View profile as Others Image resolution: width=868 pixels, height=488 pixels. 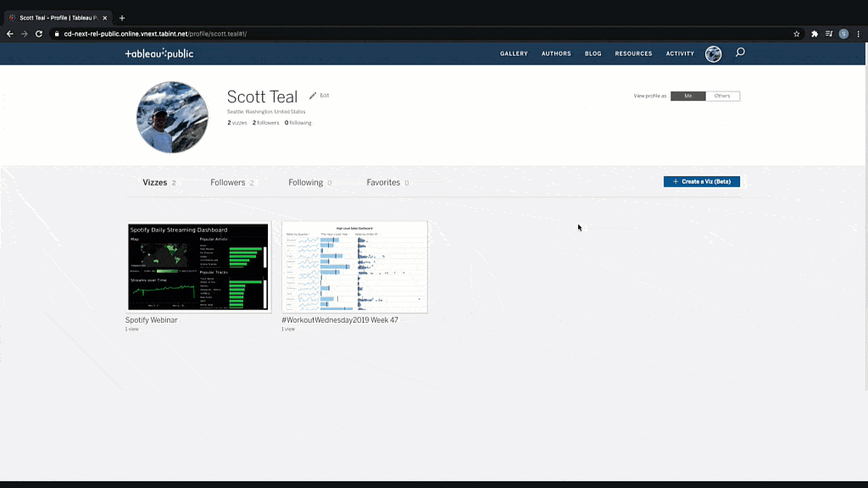pos(723,96)
